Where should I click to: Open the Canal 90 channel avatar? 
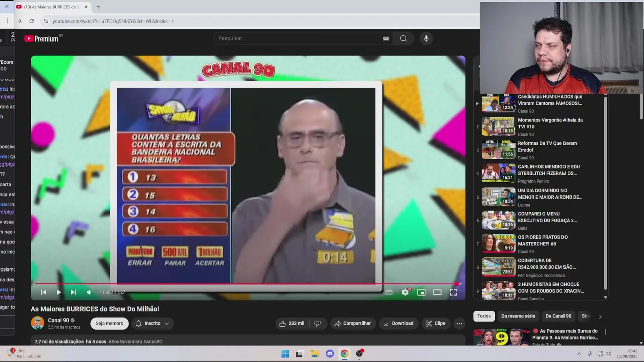coord(37,323)
